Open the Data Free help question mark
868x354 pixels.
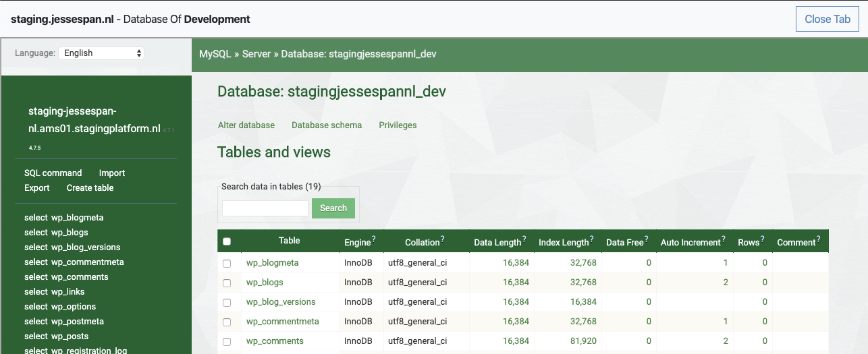[647, 239]
